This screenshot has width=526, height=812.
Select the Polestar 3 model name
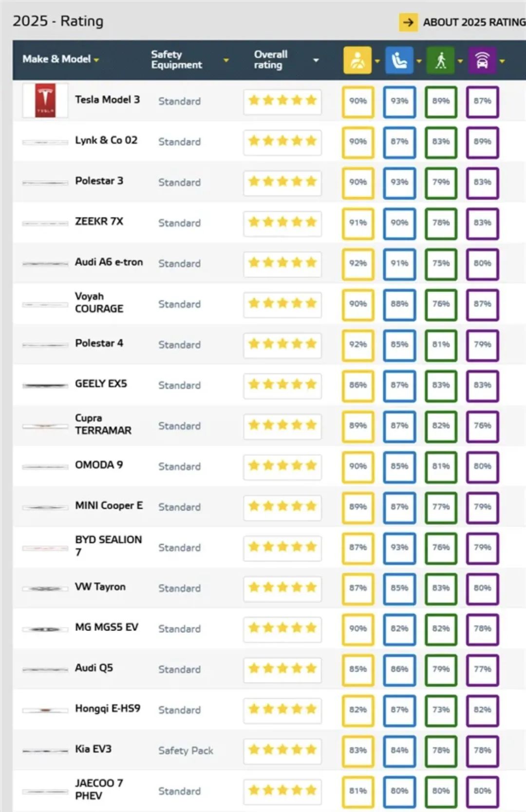pyautogui.click(x=99, y=181)
